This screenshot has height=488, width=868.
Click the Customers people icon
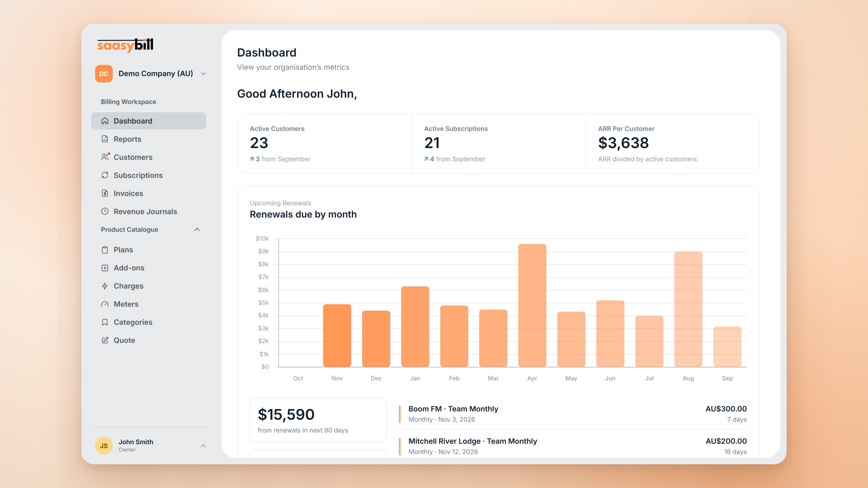coord(105,157)
